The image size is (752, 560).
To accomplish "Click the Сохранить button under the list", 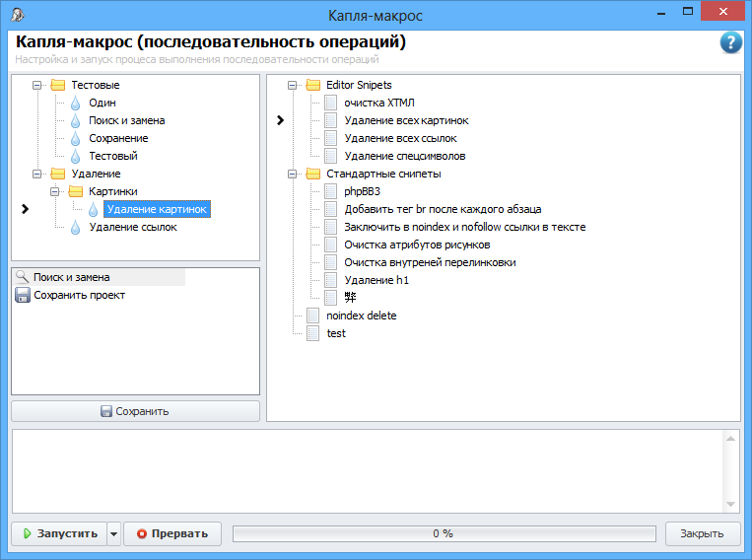I will coord(135,411).
